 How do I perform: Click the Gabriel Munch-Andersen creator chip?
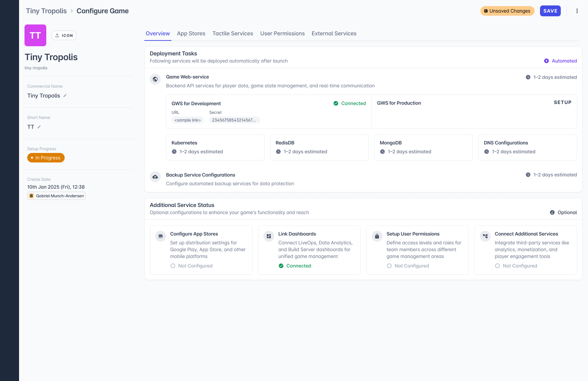56,196
